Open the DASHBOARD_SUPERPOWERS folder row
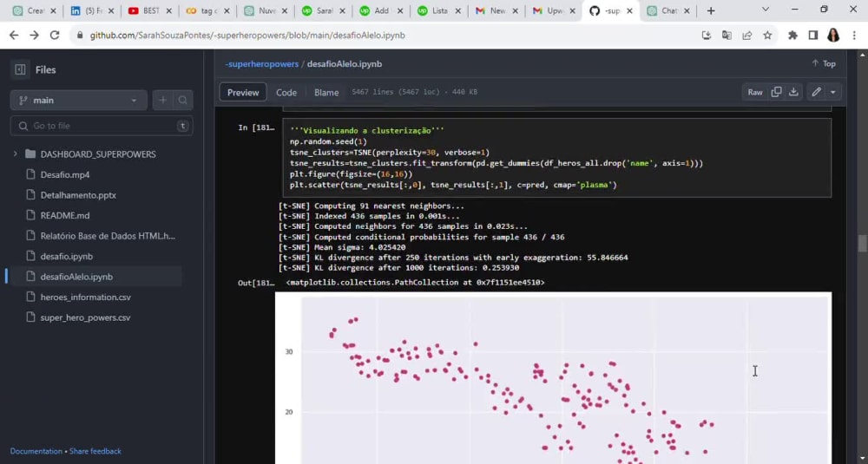 pyautogui.click(x=97, y=154)
